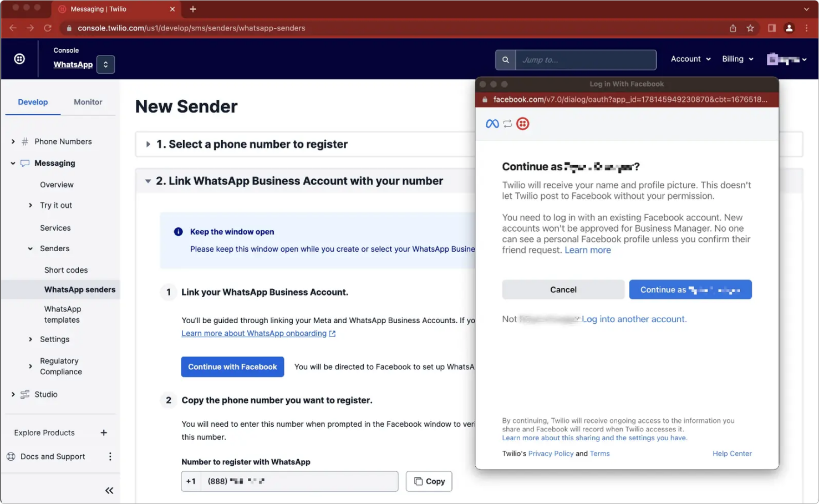Click the phone number input field

pos(289,481)
